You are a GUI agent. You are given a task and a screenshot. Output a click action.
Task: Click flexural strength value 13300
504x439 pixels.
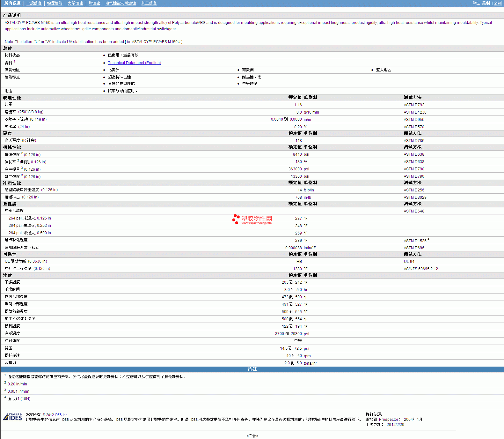pyautogui.click(x=296, y=176)
